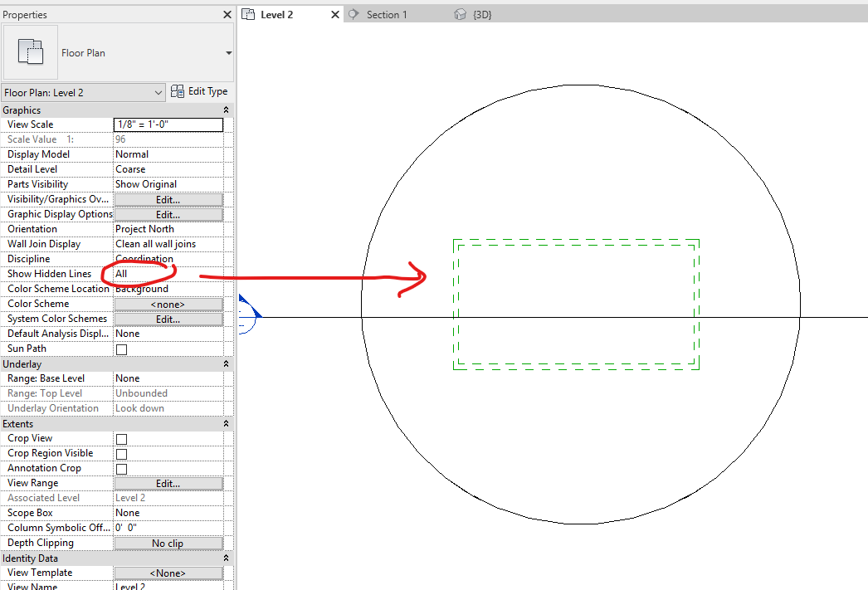Click the View Scale value field

coord(168,124)
